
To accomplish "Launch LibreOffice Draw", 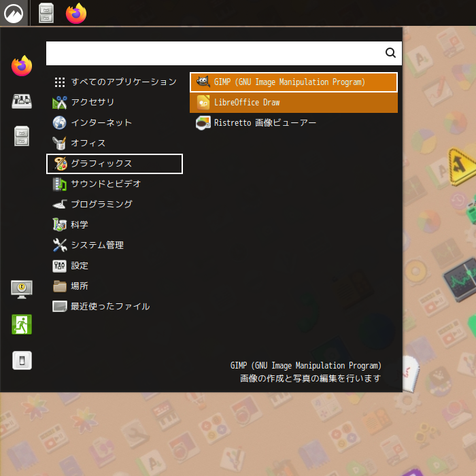I will click(294, 103).
